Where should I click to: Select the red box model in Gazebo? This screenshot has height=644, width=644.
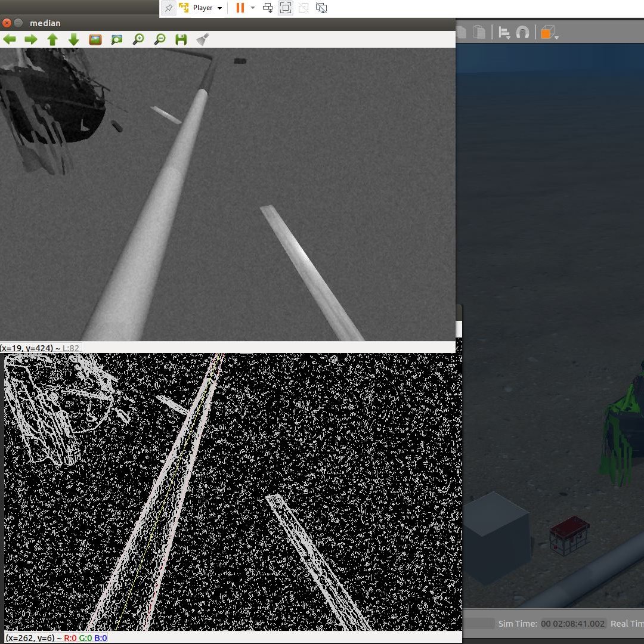pyautogui.click(x=569, y=535)
